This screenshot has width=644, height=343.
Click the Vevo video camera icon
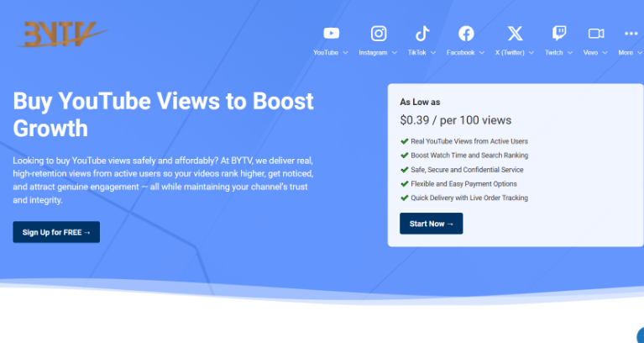click(x=596, y=34)
